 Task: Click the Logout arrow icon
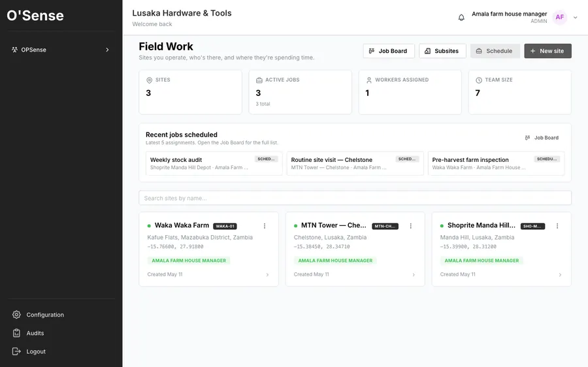16,351
